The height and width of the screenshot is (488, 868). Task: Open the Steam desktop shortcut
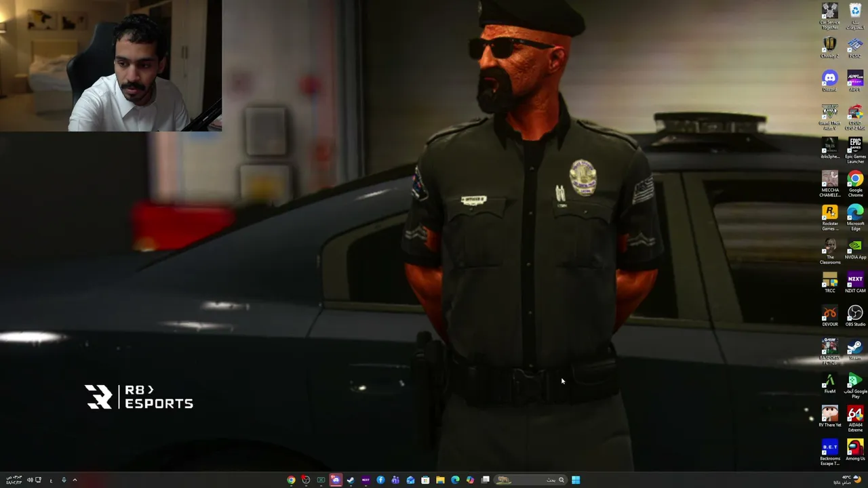coord(855,350)
